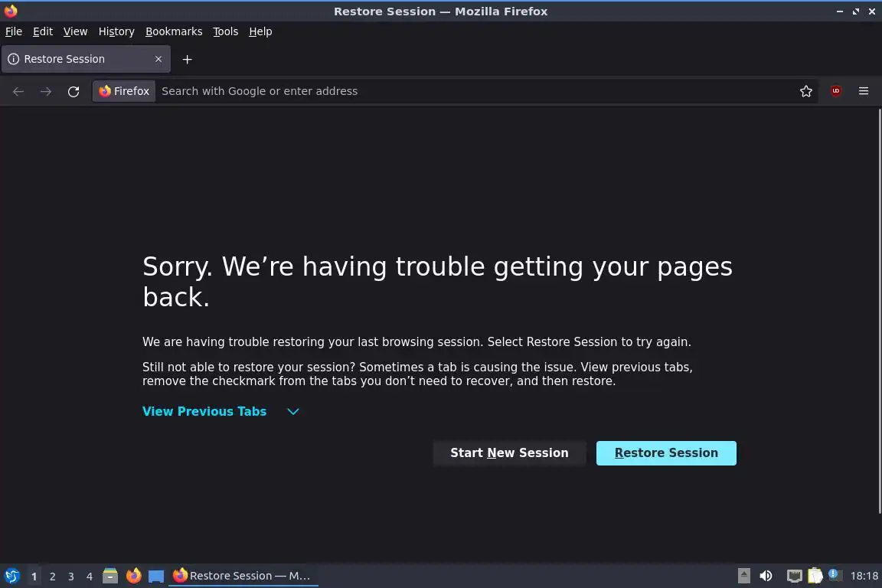This screenshot has height=588, width=882.
Task: Open the Edit menu
Action: coord(43,31)
